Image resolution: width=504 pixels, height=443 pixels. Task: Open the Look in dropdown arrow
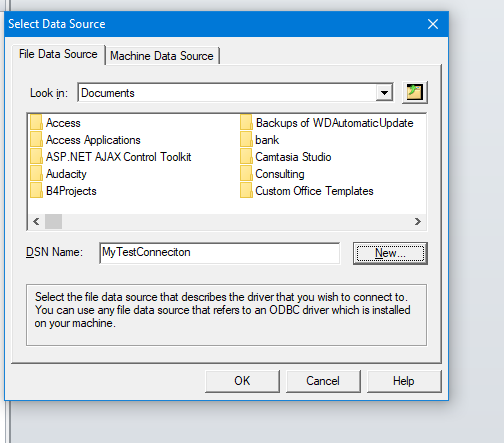384,93
